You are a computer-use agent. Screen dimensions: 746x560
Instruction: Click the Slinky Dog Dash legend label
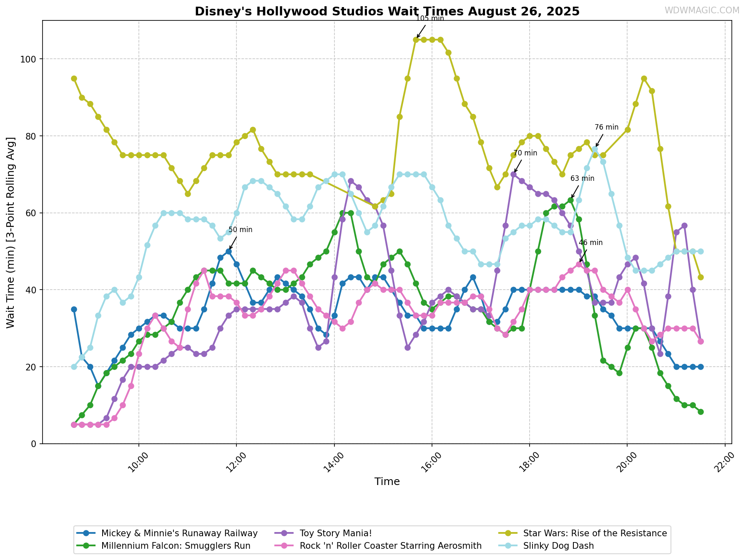coord(558,546)
